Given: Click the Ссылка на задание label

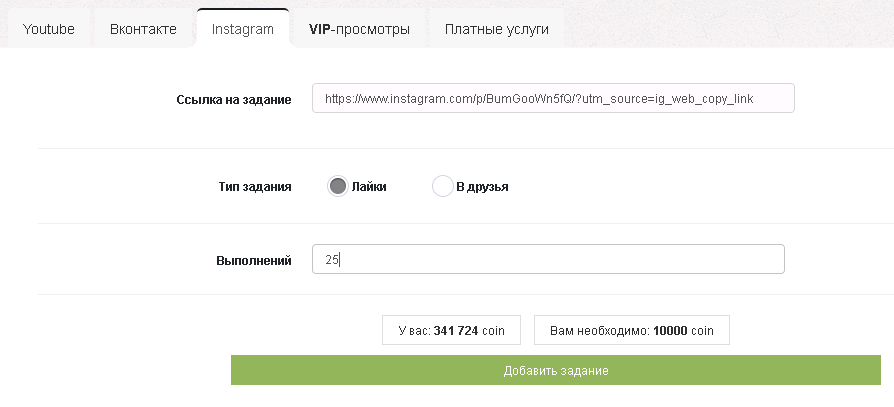Looking at the screenshot, I should (233, 99).
